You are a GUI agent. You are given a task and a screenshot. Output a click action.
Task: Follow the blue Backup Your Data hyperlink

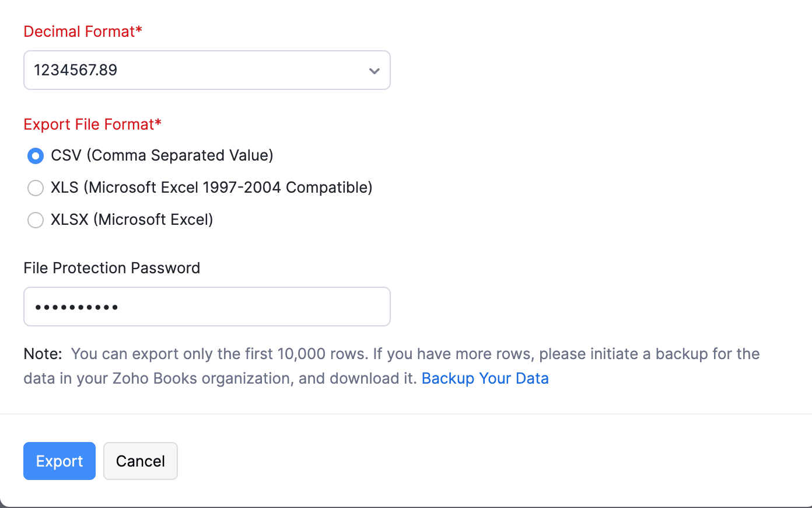point(485,378)
